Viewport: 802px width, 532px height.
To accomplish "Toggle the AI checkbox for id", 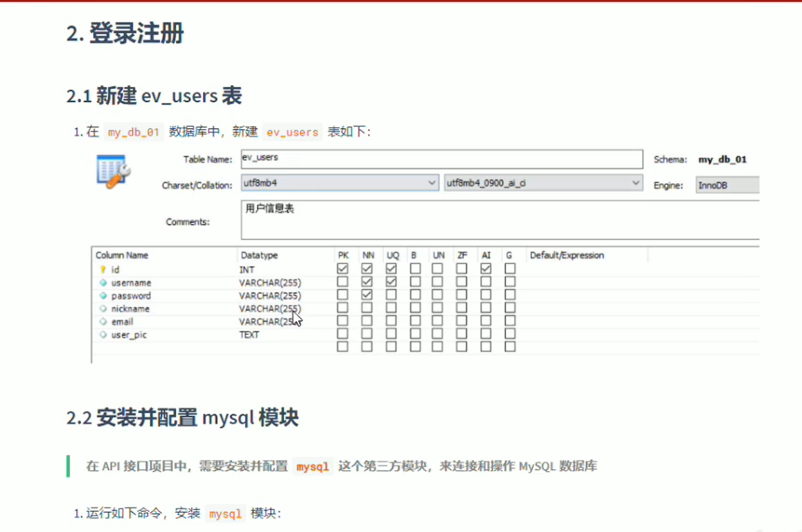I will (486, 269).
